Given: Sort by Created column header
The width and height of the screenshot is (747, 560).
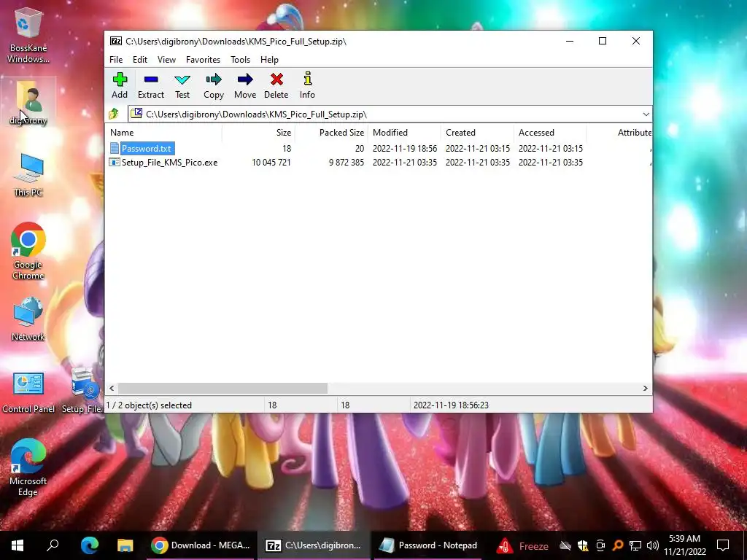Looking at the screenshot, I should pyautogui.click(x=477, y=133).
